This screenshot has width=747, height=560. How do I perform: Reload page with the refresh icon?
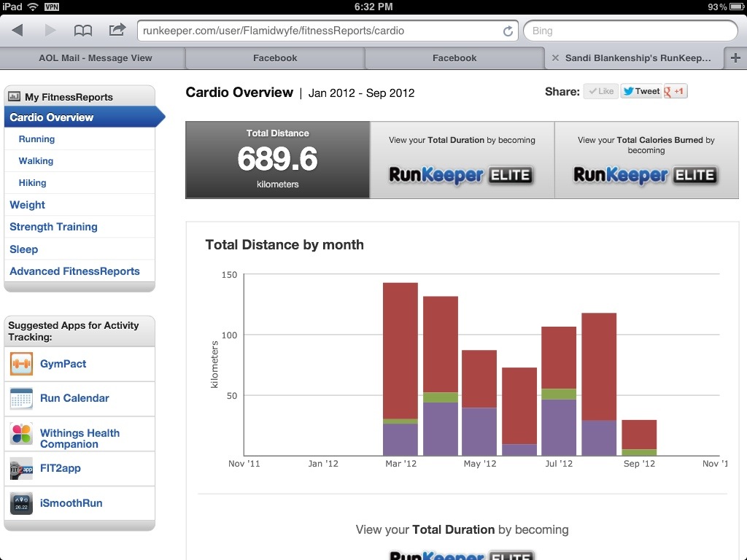[x=508, y=31]
